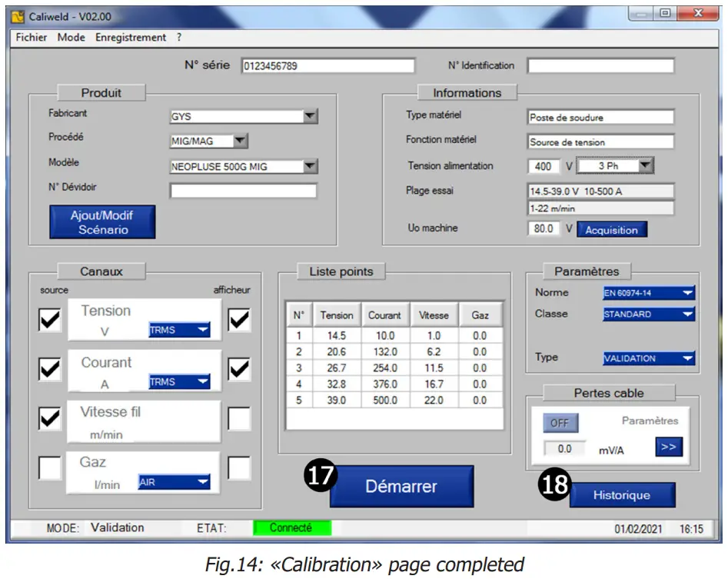Toggle the OFF switch in Pertes cable
The image size is (728, 579).
[560, 423]
